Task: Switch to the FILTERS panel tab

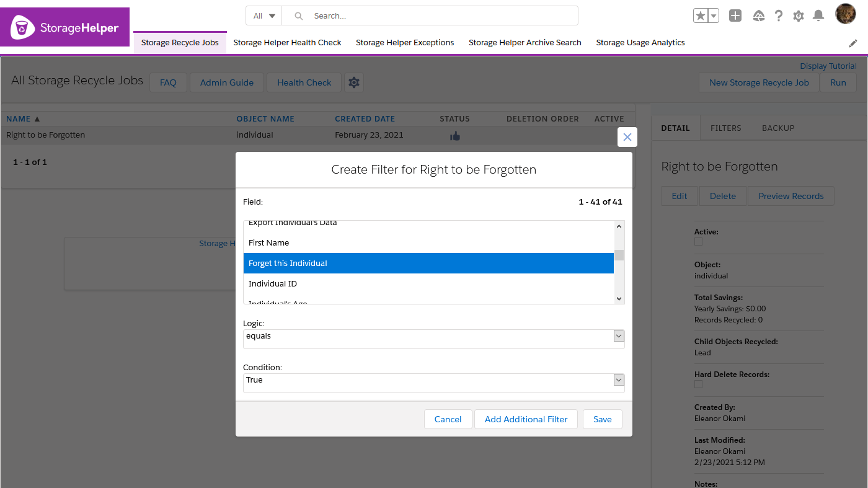Action: pyautogui.click(x=726, y=128)
